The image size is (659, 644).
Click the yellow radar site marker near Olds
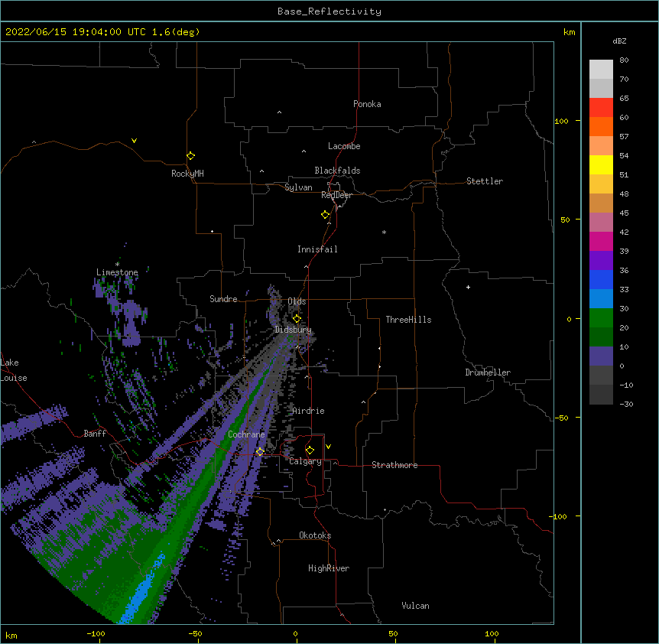pyautogui.click(x=297, y=318)
